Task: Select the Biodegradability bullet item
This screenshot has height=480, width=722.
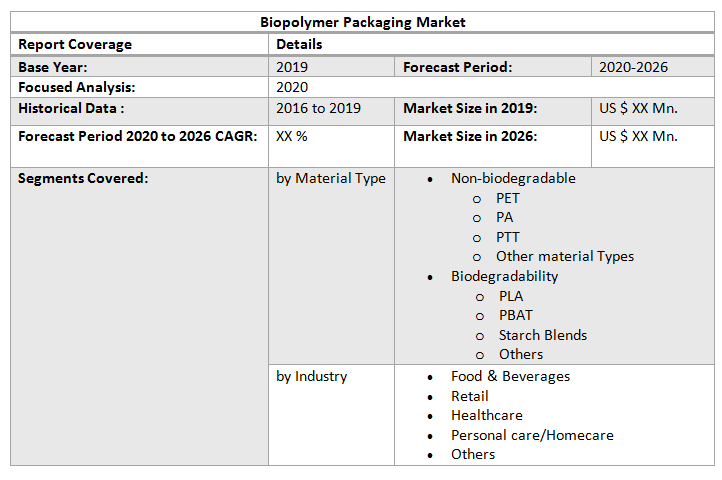Action: [x=504, y=276]
